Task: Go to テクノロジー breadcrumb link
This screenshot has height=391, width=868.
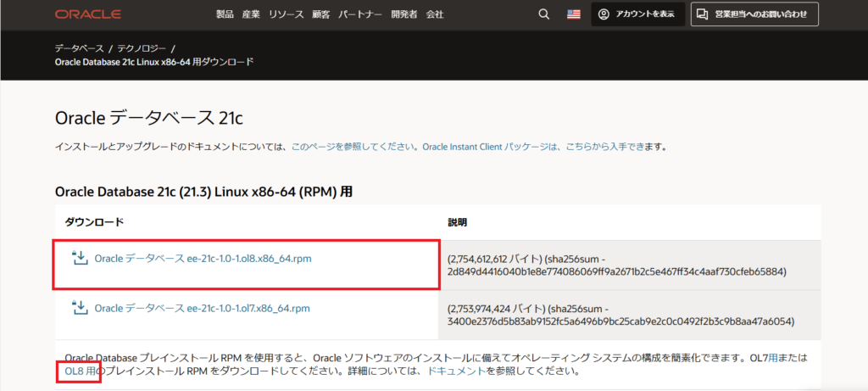Action: [141, 47]
